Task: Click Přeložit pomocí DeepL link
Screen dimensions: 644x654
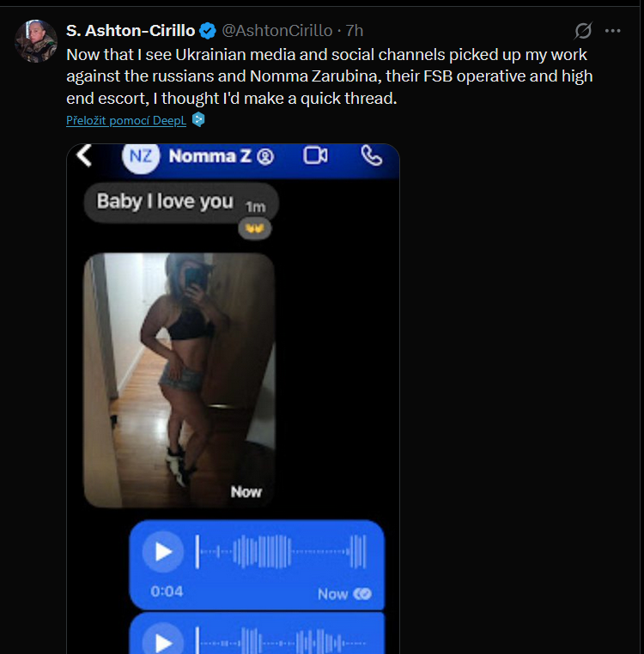Action: click(126, 120)
